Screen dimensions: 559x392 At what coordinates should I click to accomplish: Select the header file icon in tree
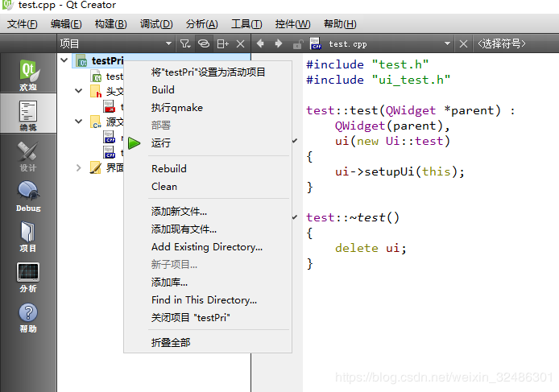(x=109, y=106)
